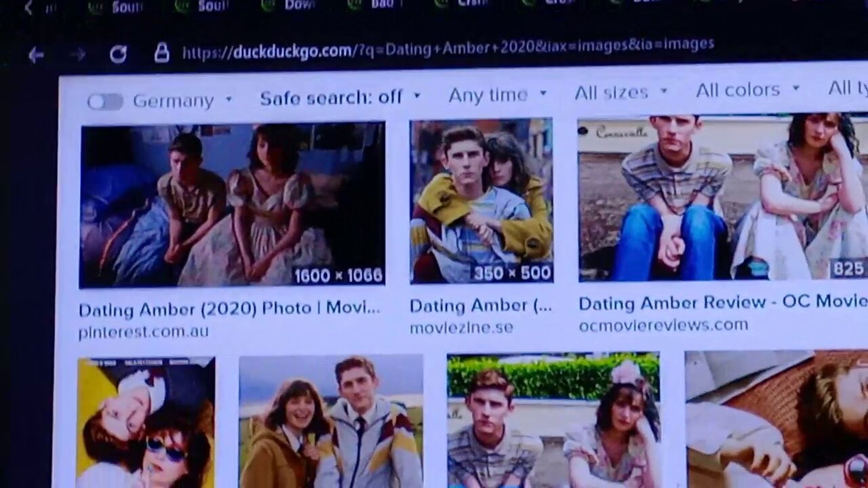Viewport: 868px width, 488px height.
Task: Open the Connacalle bench image thumbnail
Action: tap(723, 198)
